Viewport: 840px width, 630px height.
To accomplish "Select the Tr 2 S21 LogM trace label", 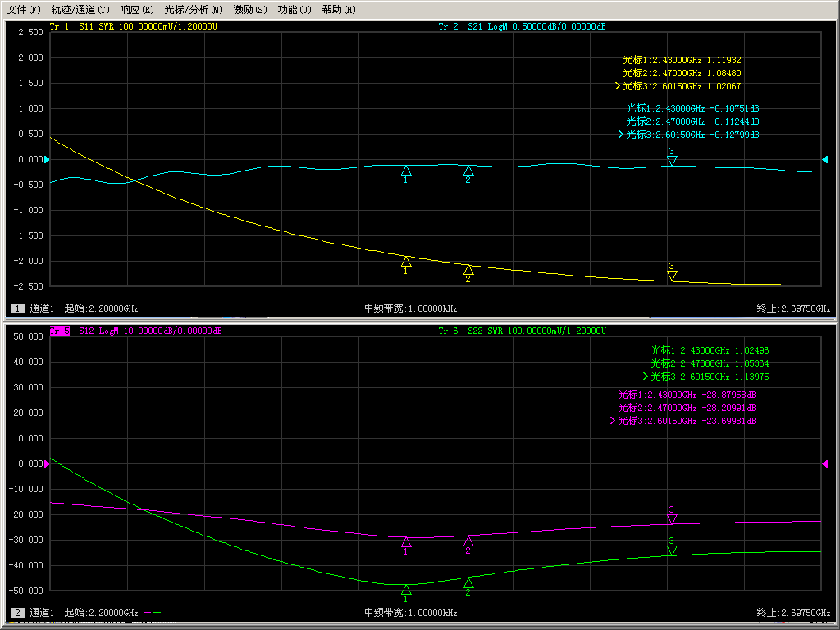I will click(522, 26).
